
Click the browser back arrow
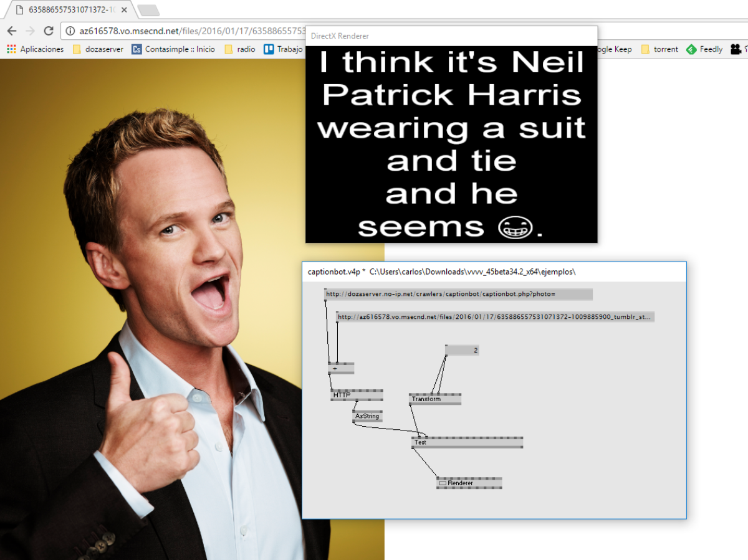click(x=12, y=31)
